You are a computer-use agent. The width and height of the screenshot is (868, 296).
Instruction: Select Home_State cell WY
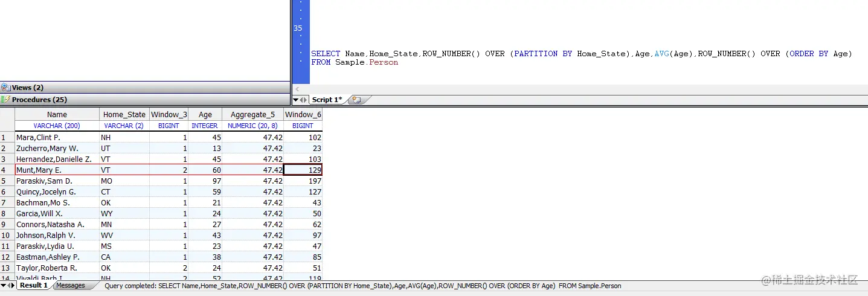click(124, 213)
